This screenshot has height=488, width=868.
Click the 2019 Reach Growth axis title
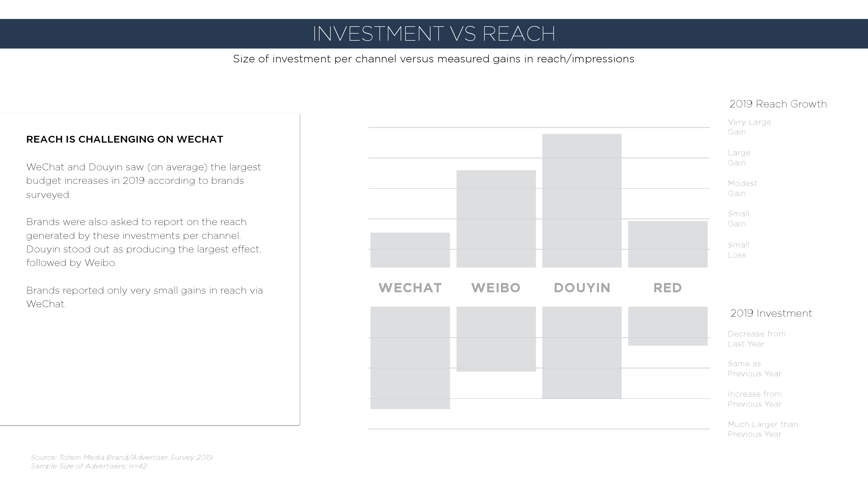[778, 104]
